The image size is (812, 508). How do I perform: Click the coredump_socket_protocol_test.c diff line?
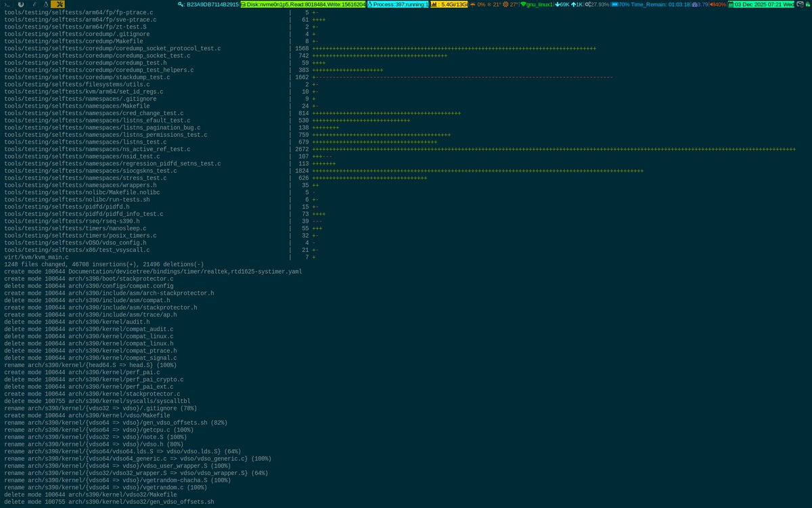300,49
